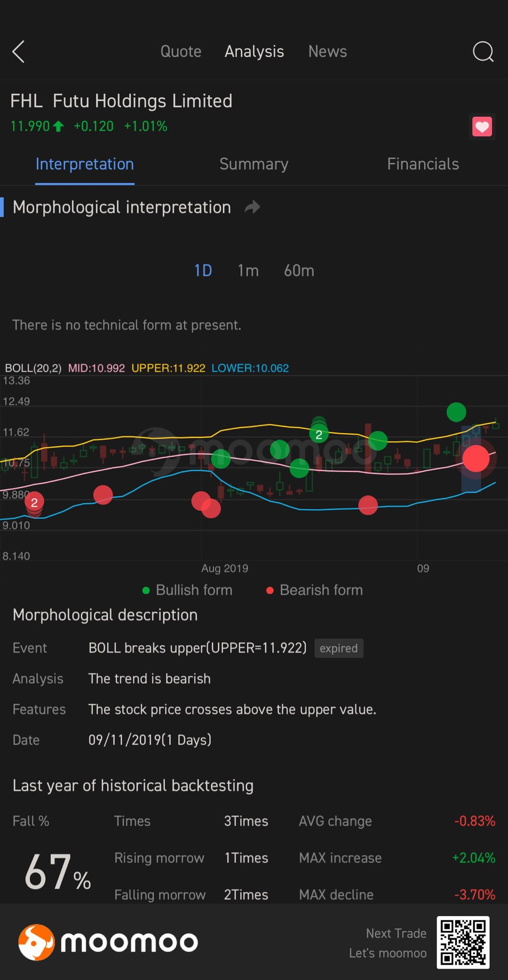This screenshot has width=508, height=980.
Task: Tap the green marker labeled 2
Action: coord(319,434)
